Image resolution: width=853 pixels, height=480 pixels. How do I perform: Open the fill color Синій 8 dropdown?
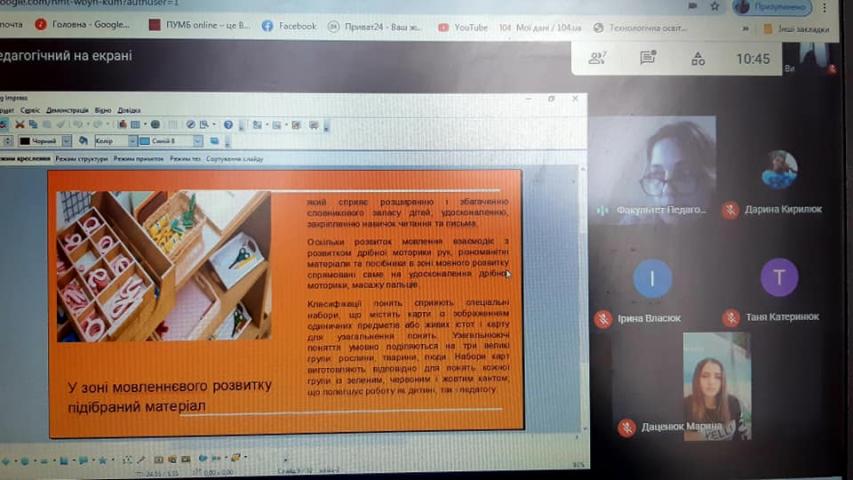pyautogui.click(x=197, y=141)
